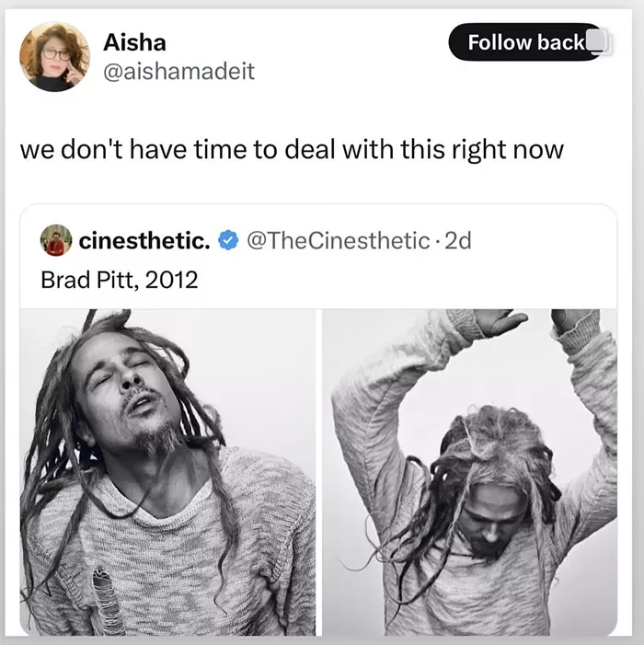Click the overlapping squares icon beside Follow back
Screen dimensions: 644x645
pyautogui.click(x=599, y=41)
